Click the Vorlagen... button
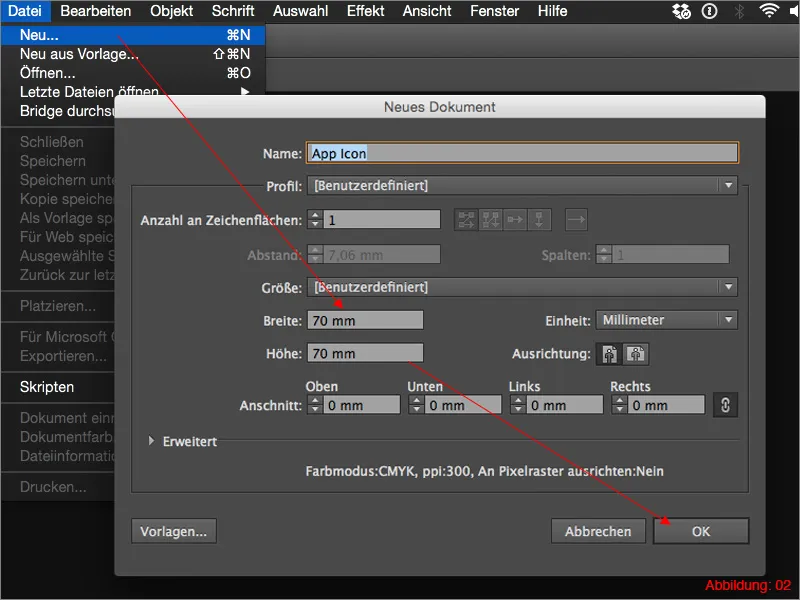 [x=173, y=531]
